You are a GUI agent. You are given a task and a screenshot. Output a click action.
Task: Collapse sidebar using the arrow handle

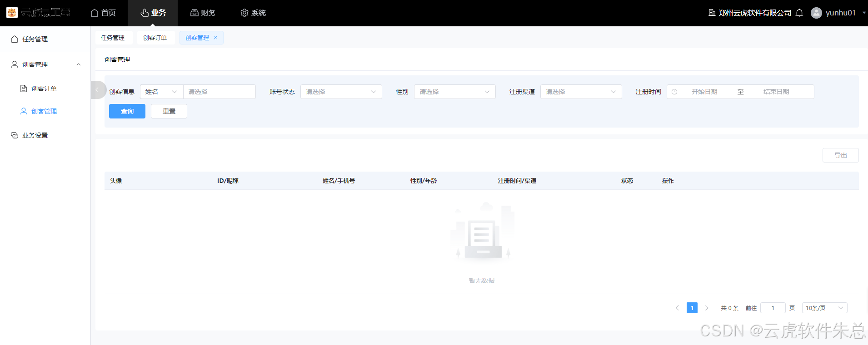97,90
